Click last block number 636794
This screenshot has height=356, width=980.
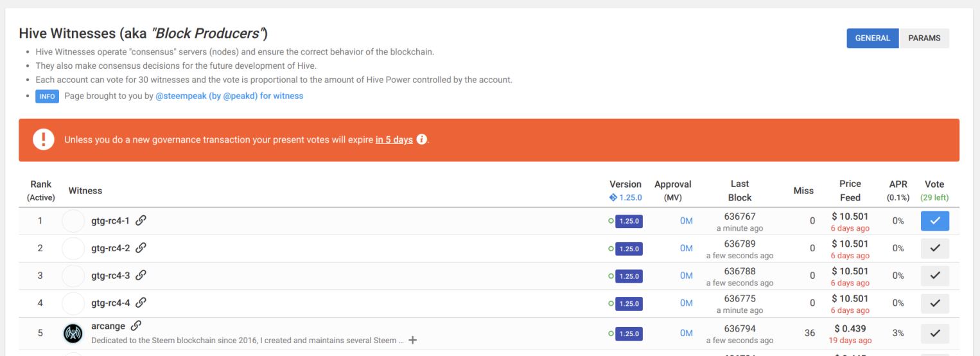pyautogui.click(x=740, y=328)
